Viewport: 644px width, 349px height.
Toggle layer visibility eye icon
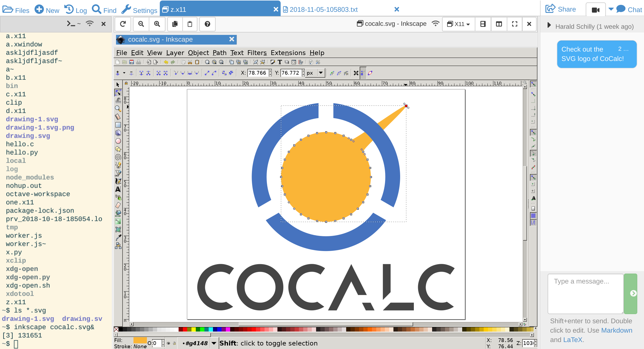[x=168, y=343]
